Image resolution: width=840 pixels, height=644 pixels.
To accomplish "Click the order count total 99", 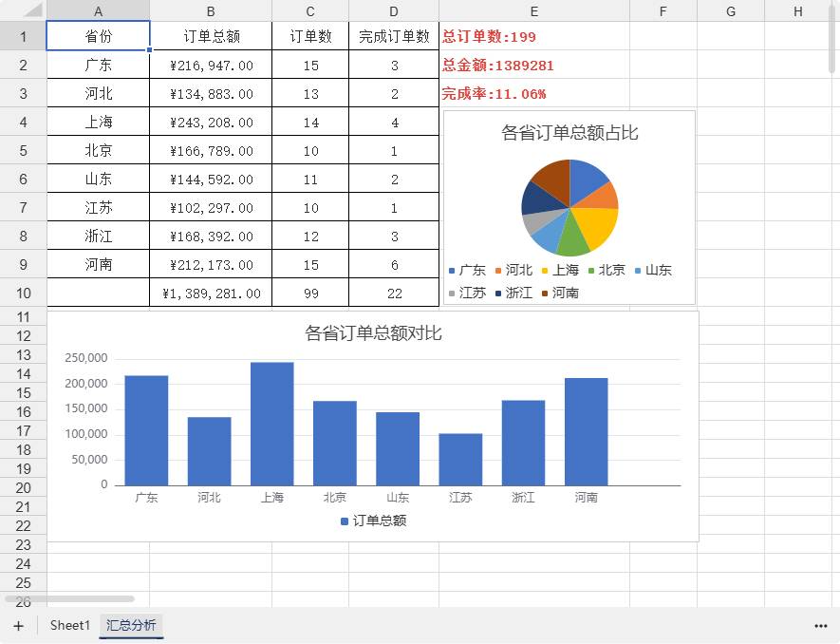I will (310, 293).
